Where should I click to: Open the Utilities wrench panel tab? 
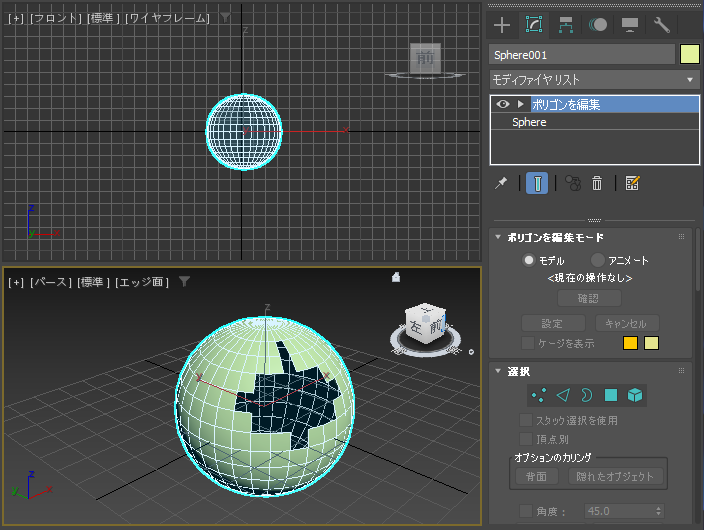point(662,25)
